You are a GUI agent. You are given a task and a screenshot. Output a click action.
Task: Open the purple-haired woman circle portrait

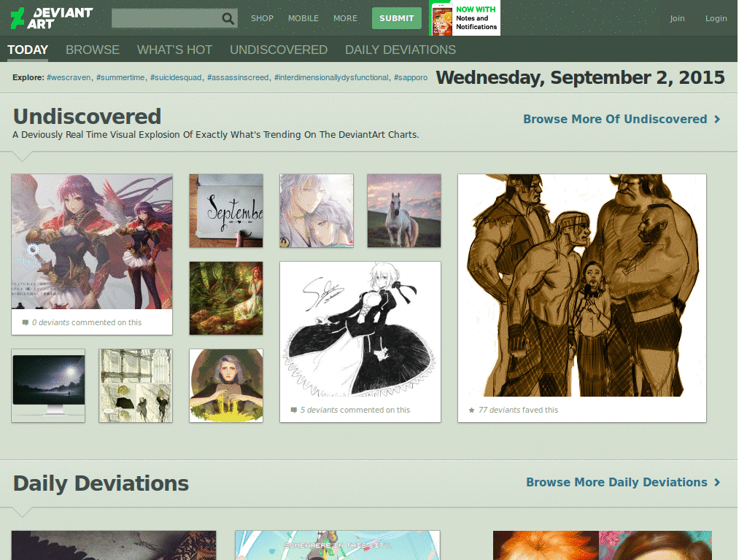click(226, 386)
